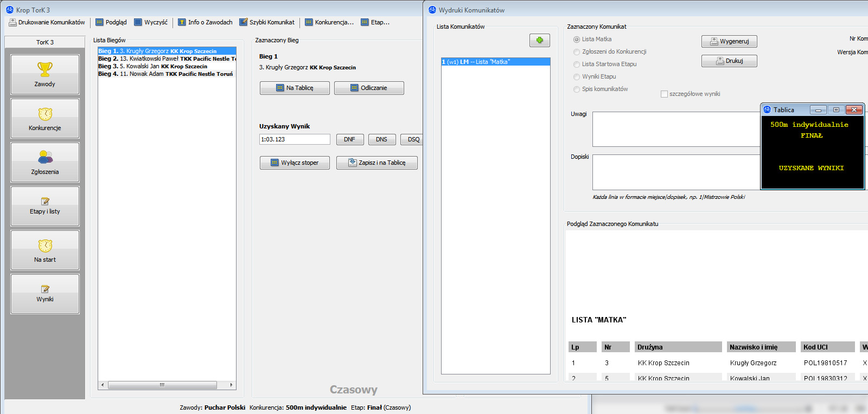Open Info o Zawodach from toolbar
868x414 pixels.
(205, 22)
